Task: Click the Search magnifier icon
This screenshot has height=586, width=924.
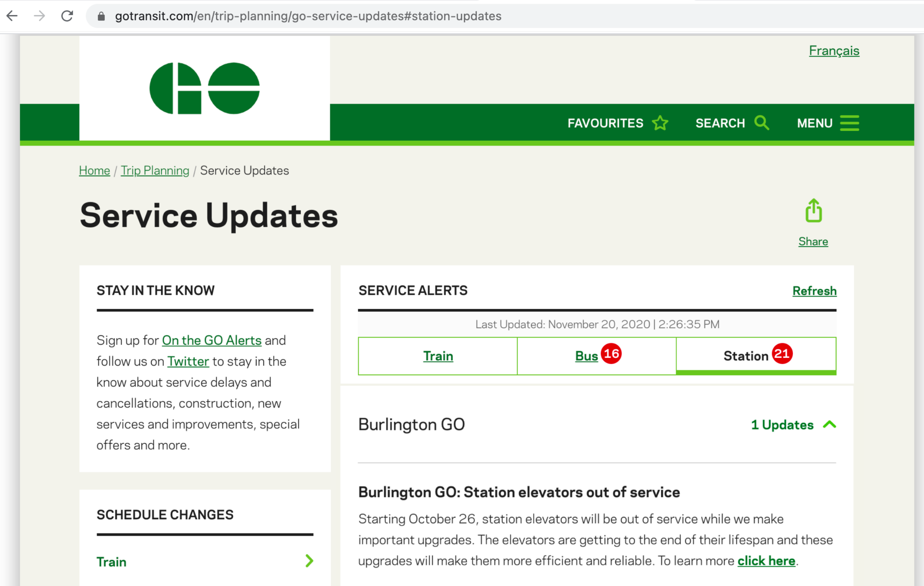Action: (x=762, y=122)
